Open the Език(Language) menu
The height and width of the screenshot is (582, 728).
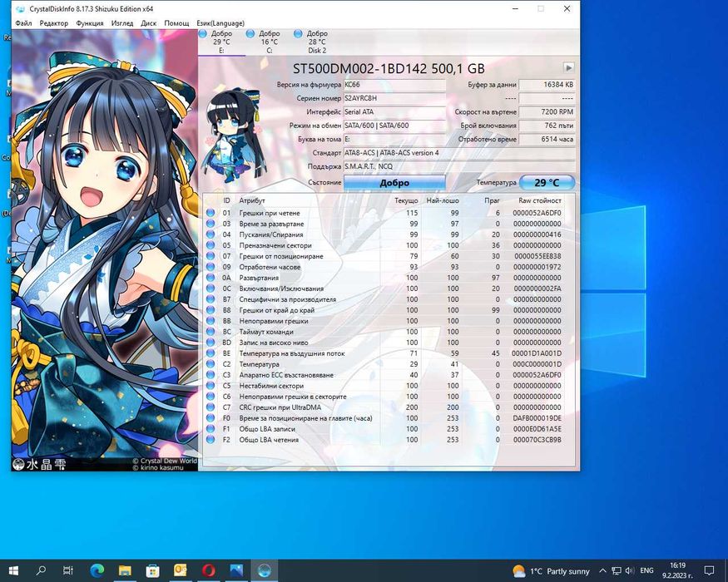[x=220, y=23]
